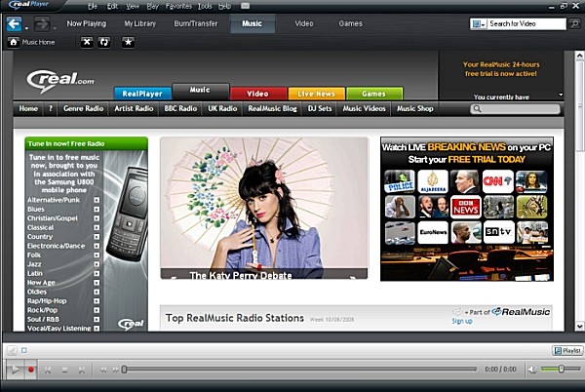585x392 pixels.
Task: Refresh the page with reload icon
Action: point(104,42)
